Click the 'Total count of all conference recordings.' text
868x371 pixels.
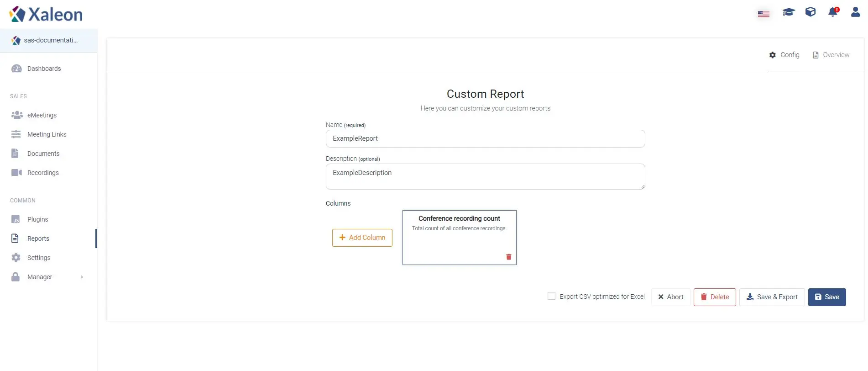[x=459, y=228]
